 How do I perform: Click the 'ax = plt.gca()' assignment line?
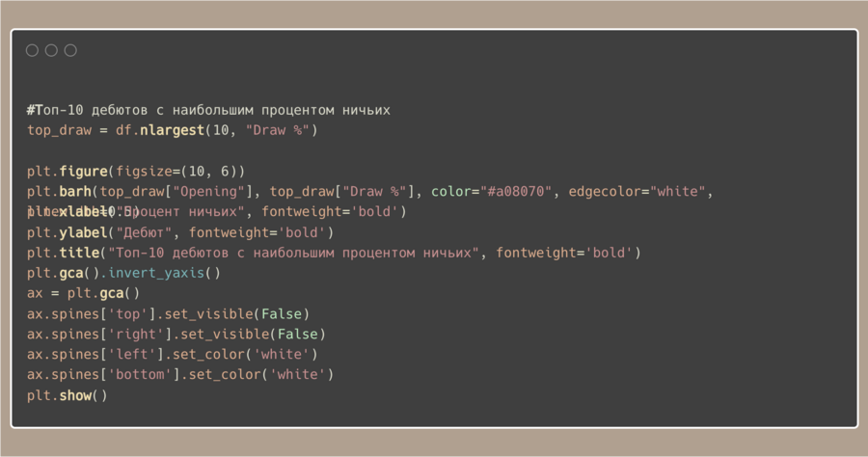(x=83, y=293)
